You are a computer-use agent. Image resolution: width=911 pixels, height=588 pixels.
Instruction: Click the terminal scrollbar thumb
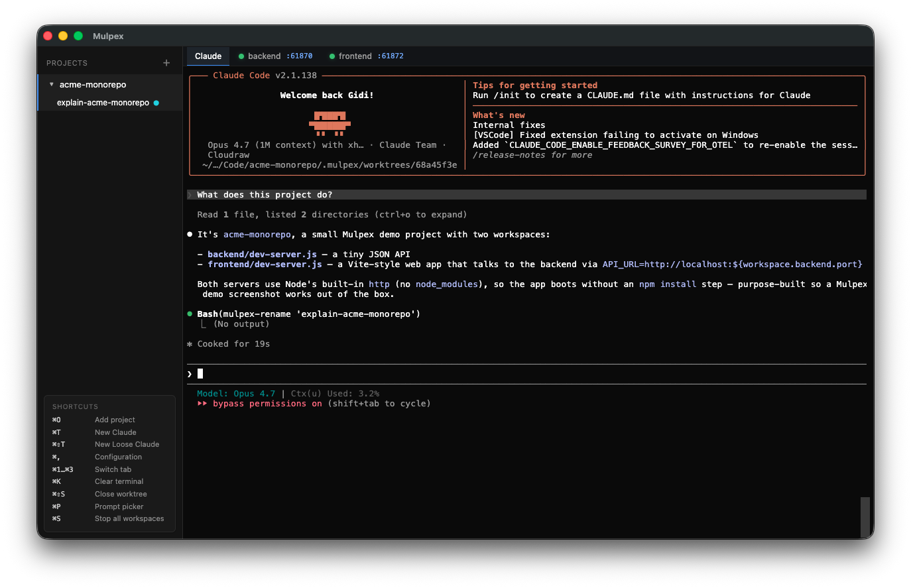click(865, 517)
